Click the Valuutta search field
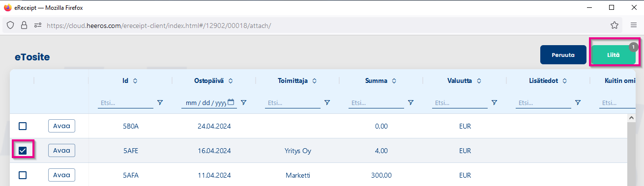 pyautogui.click(x=460, y=103)
